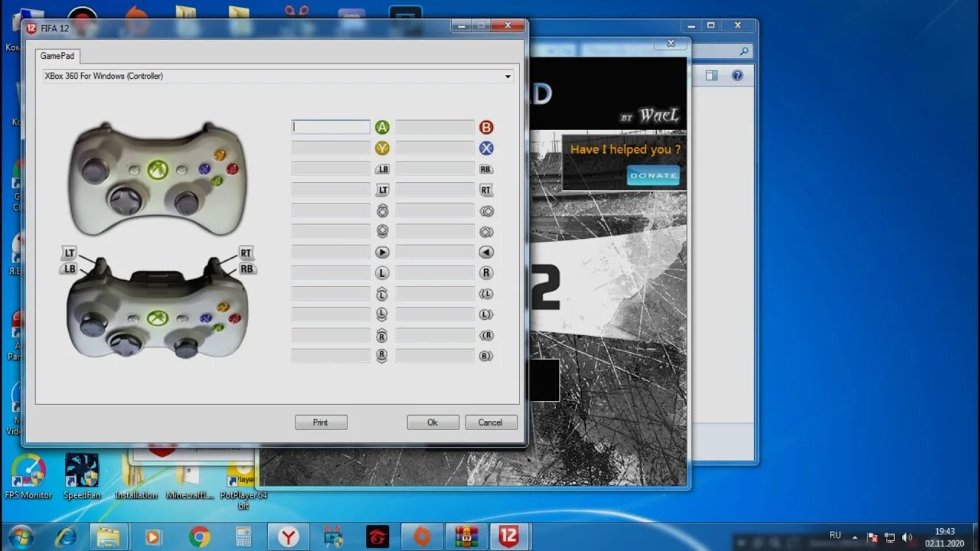Screen dimensions: 980x551
Task: Click the D-pad up icon
Action: [x=382, y=210]
